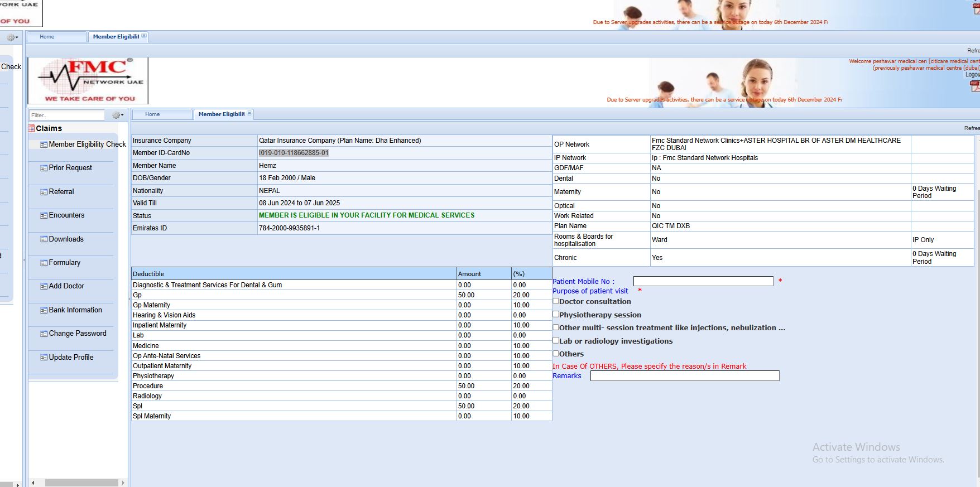The width and height of the screenshot is (980, 487).
Task: Click the Encounters sidebar icon
Action: pos(44,215)
